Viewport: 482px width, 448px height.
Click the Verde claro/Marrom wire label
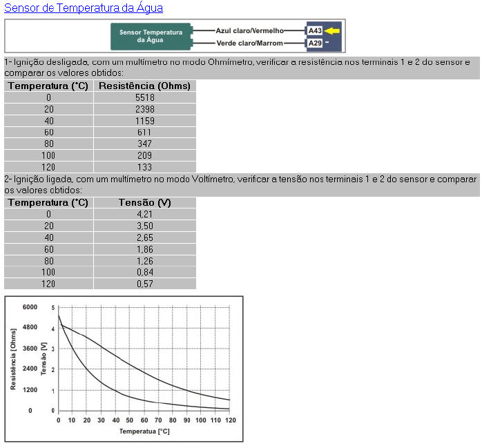click(250, 43)
